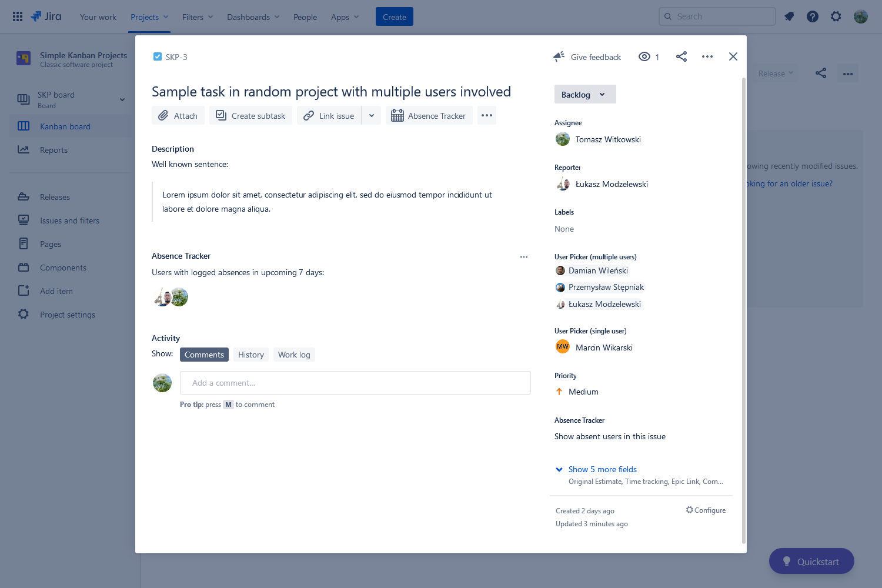
Task: Click the Configure gear link
Action: pyautogui.click(x=706, y=510)
